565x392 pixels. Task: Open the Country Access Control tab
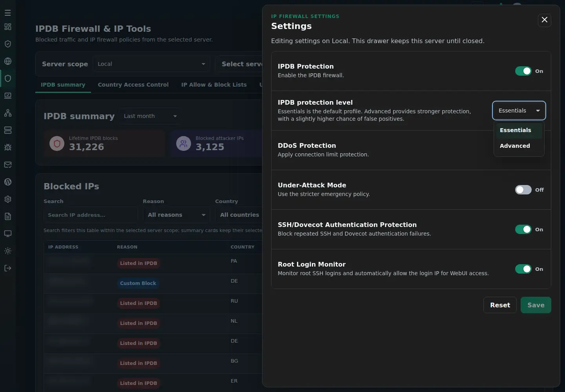coord(133,85)
